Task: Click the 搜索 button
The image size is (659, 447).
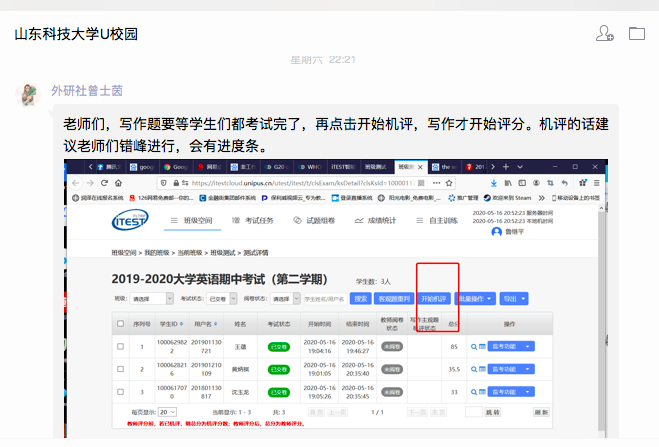Action: tap(361, 298)
